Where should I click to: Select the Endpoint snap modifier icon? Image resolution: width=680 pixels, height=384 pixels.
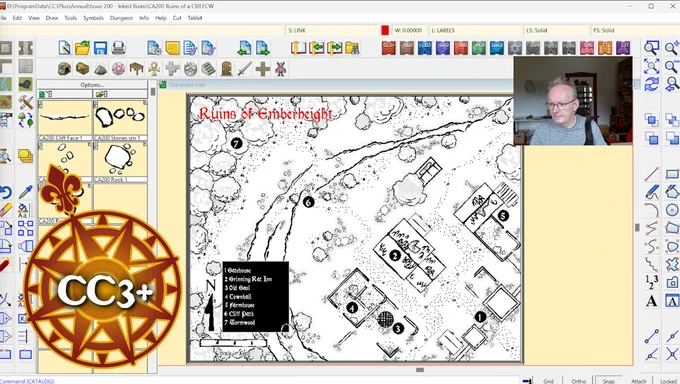tap(651, 336)
